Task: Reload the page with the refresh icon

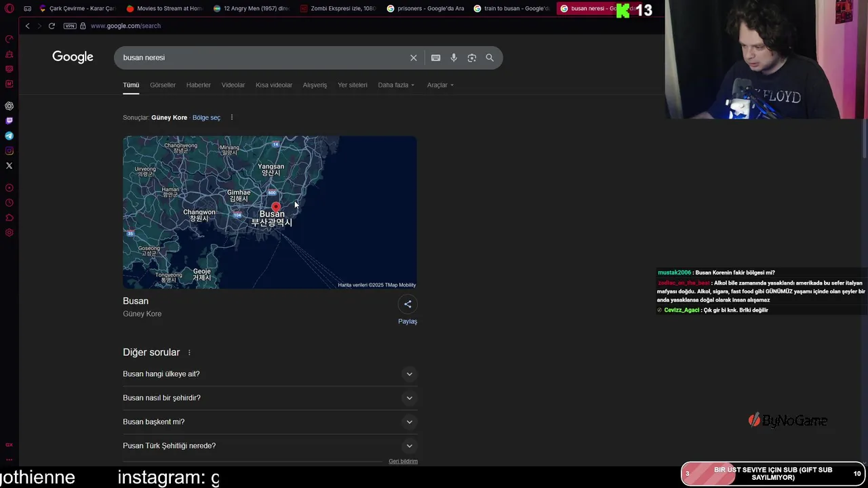Action: pyautogui.click(x=52, y=26)
